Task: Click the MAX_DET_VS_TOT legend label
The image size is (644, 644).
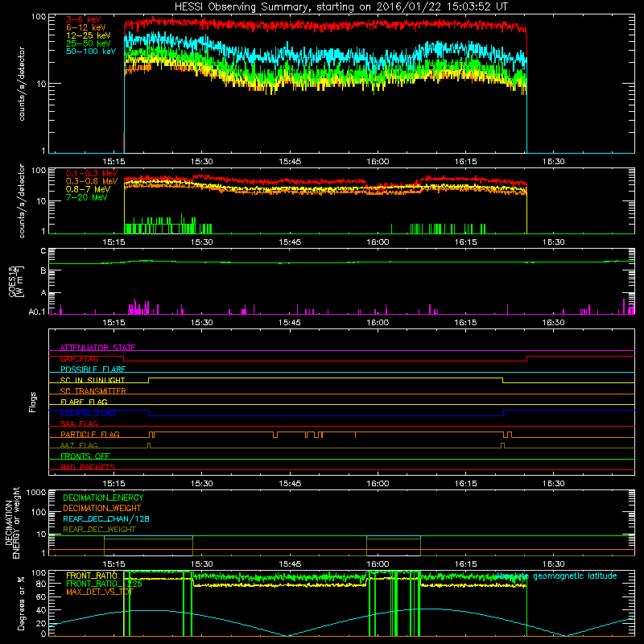Action: point(100,592)
